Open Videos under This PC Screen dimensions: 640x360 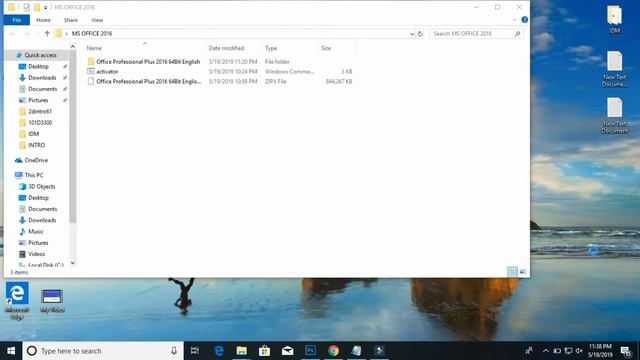coord(36,254)
